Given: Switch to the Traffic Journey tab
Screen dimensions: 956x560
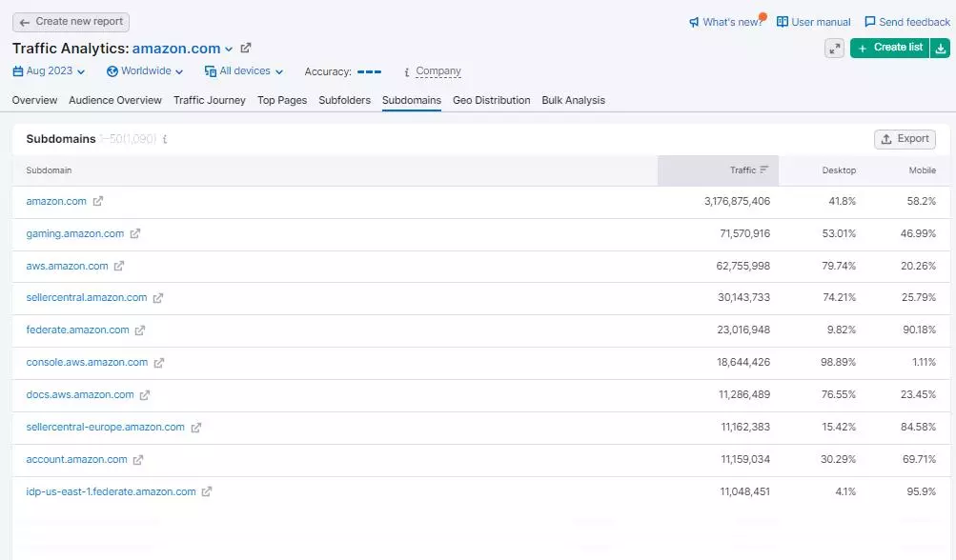Looking at the screenshot, I should click(210, 100).
